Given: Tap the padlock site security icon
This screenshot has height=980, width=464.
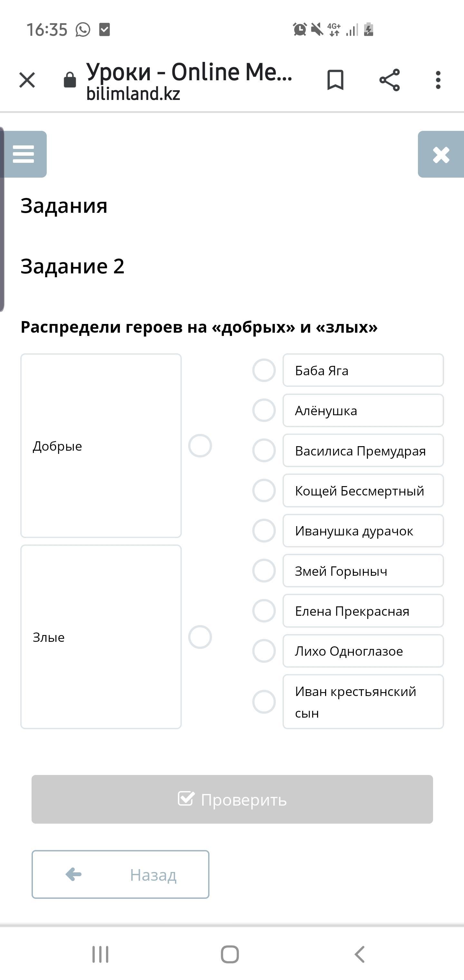Looking at the screenshot, I should pyautogui.click(x=70, y=80).
